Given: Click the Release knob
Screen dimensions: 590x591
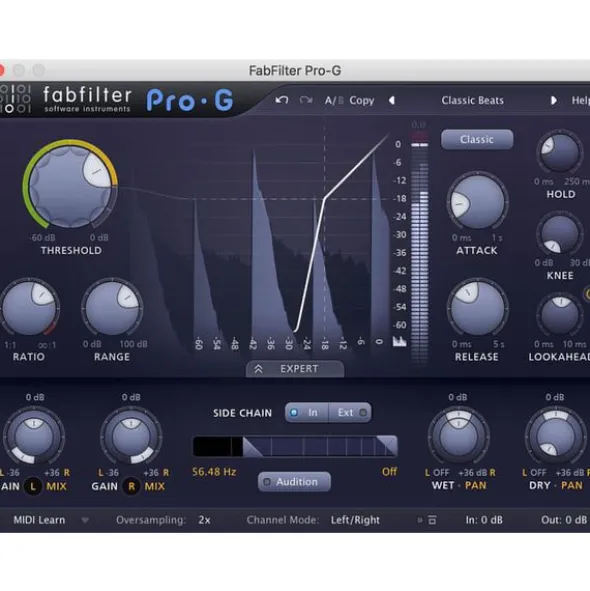Looking at the screenshot, I should tap(477, 308).
